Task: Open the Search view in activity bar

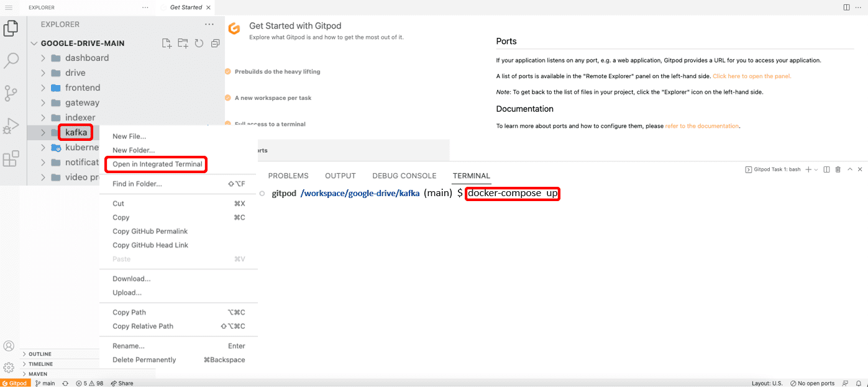Action: 11,61
